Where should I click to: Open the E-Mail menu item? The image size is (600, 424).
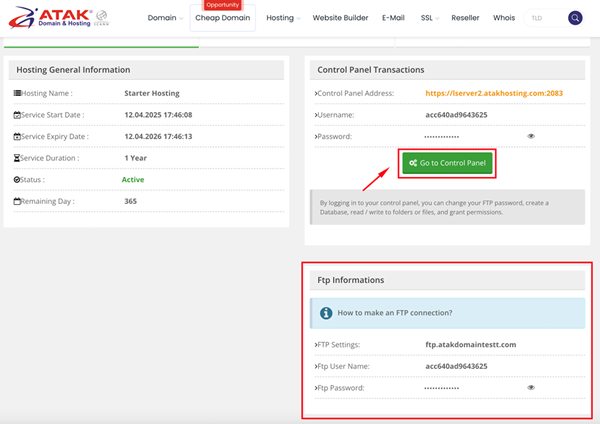click(x=393, y=18)
